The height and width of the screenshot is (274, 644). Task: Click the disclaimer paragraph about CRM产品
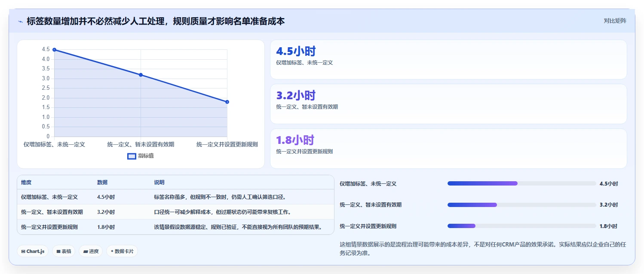click(x=483, y=249)
